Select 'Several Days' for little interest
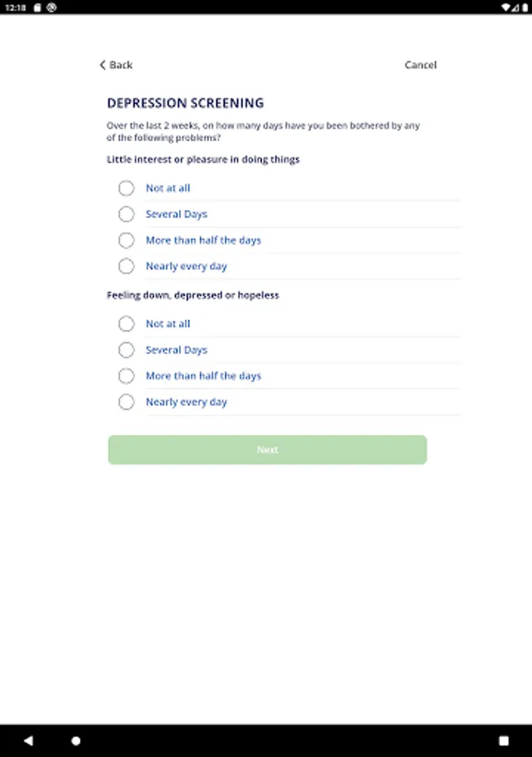Image resolution: width=532 pixels, height=757 pixels. click(x=126, y=214)
